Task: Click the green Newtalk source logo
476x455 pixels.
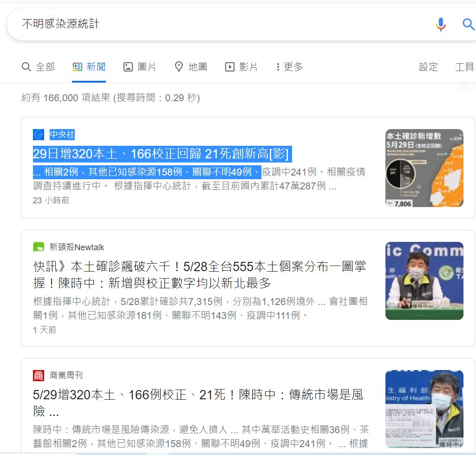Action: [39, 247]
